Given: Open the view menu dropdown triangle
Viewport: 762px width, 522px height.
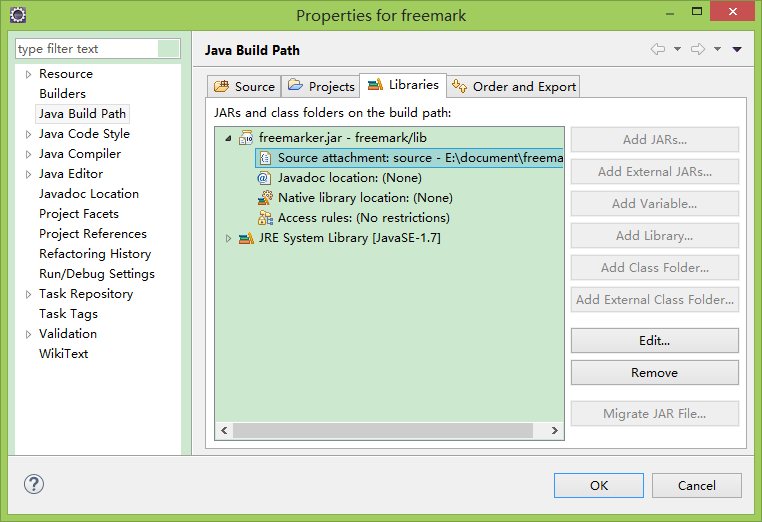Looking at the screenshot, I should tap(737, 49).
